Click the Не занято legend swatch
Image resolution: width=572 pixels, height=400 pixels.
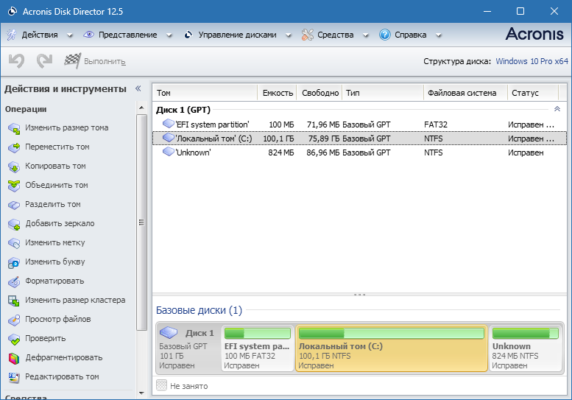click(161, 385)
